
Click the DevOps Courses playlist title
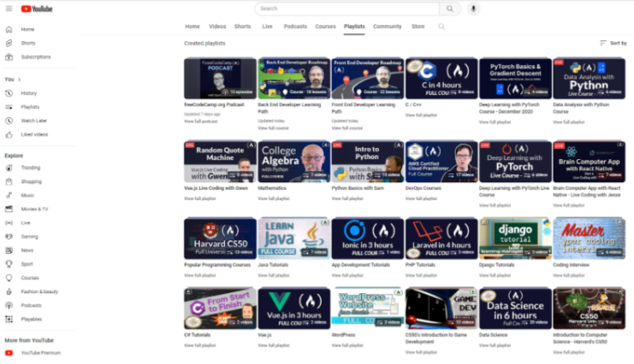click(424, 188)
